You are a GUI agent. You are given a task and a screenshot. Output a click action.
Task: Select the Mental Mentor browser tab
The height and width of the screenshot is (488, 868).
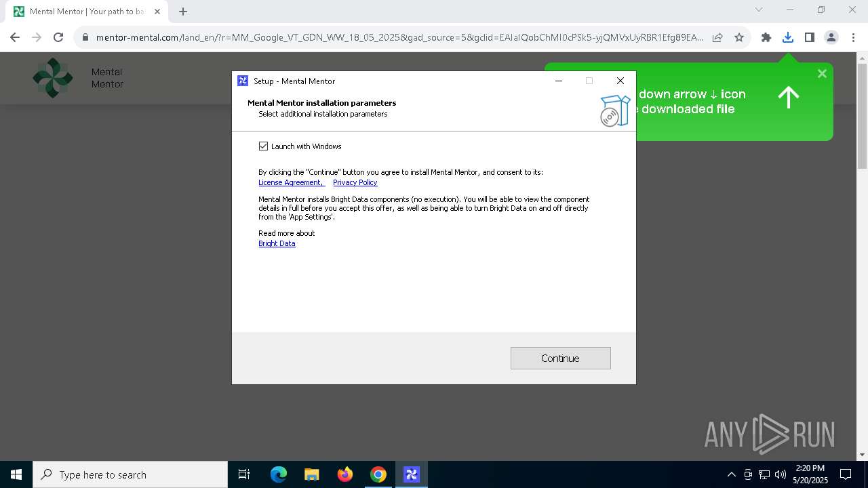click(x=87, y=12)
